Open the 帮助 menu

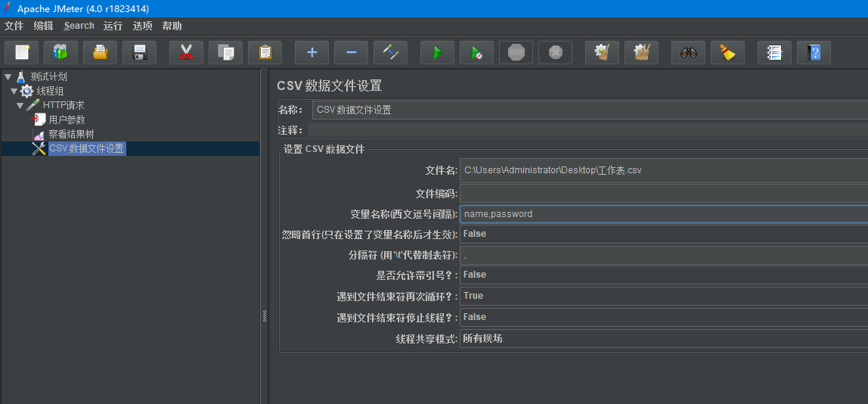[172, 26]
